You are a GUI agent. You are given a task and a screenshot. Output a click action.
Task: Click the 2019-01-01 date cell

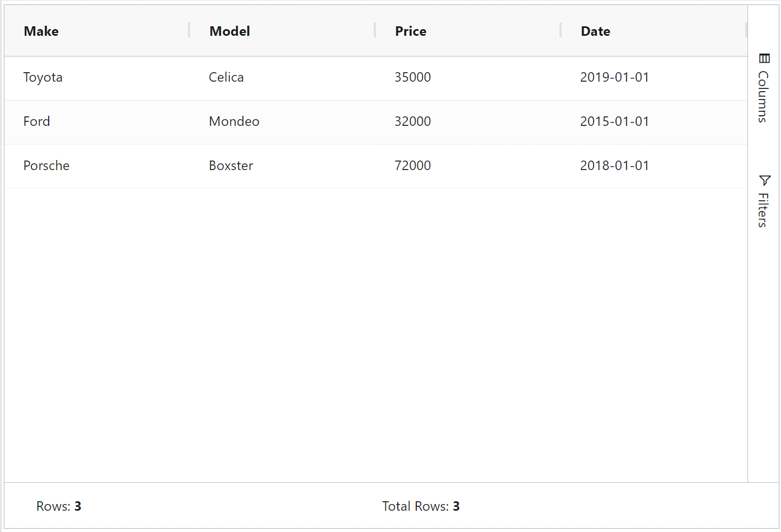point(614,77)
